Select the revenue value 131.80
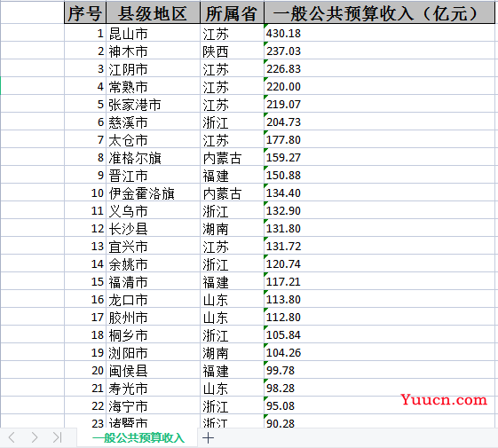Screen dimensions: 498x448 379,229
